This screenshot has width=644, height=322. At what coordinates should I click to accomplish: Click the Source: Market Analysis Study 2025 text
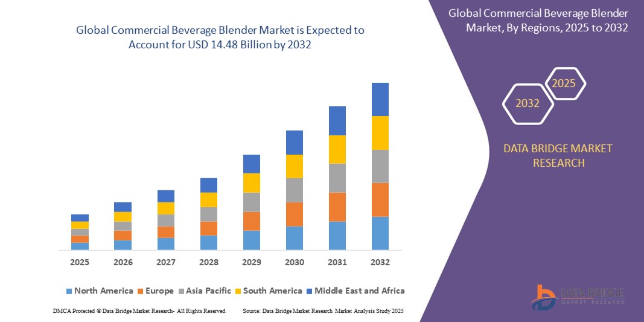(322, 311)
